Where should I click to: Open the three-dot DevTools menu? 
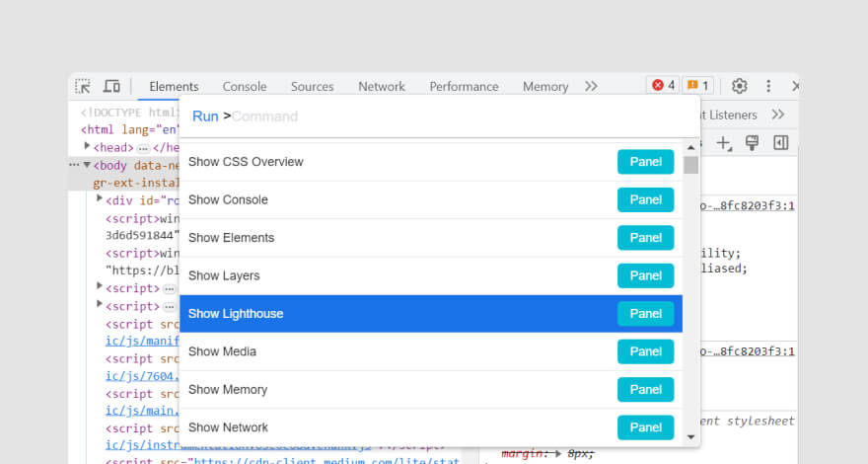[x=768, y=86]
